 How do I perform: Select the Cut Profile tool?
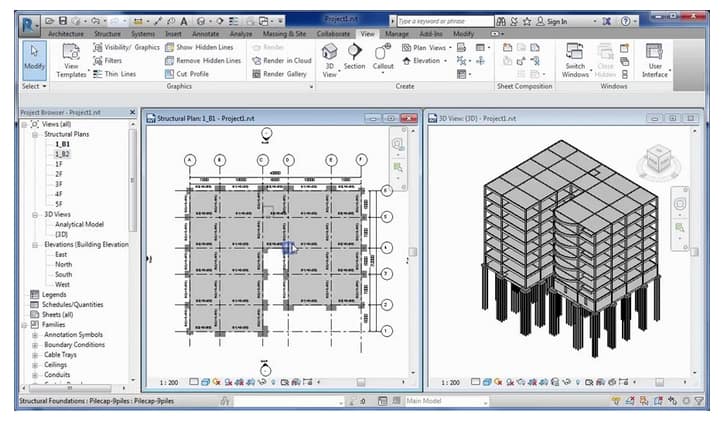(x=187, y=74)
